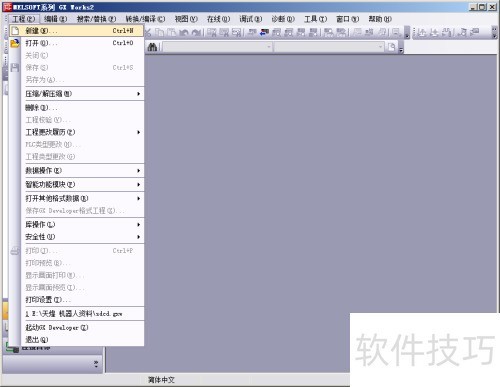Click the floppy disk save icon in menu

(x=15, y=68)
